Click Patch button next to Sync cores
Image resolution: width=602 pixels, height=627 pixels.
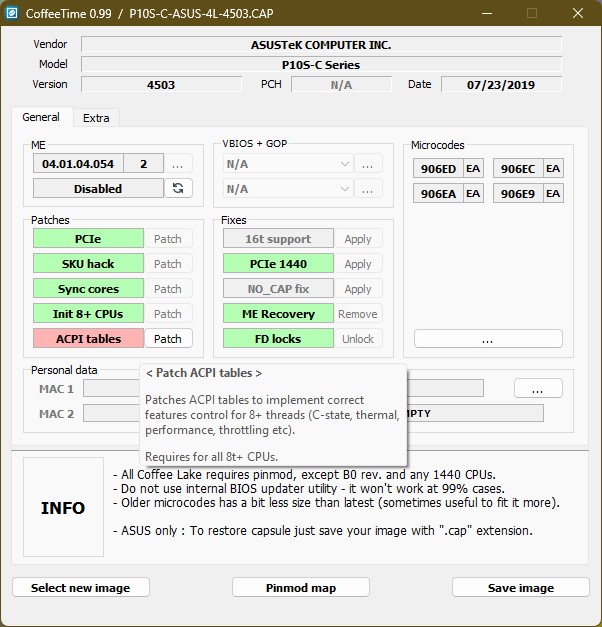point(168,289)
